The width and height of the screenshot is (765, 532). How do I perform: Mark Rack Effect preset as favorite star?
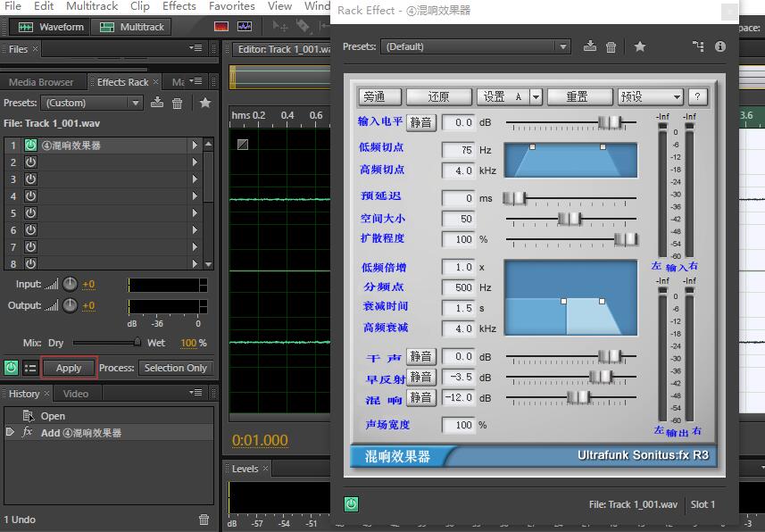[640, 46]
